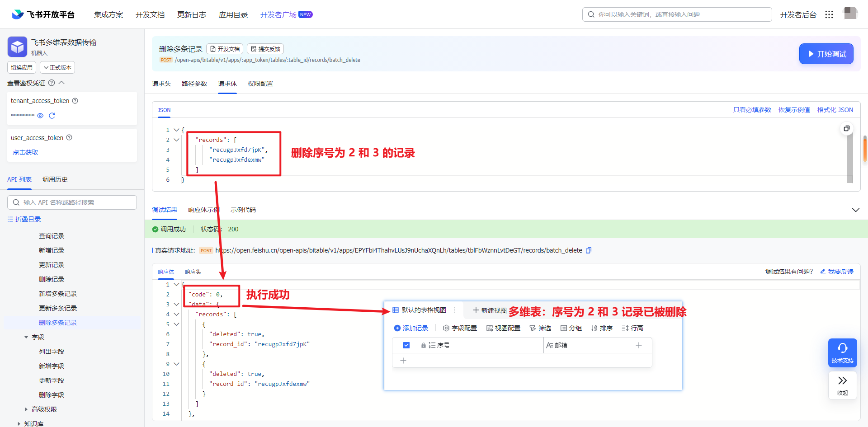868x427 pixels.
Task: Open the 正式版本 version dropdown
Action: pyautogui.click(x=57, y=67)
